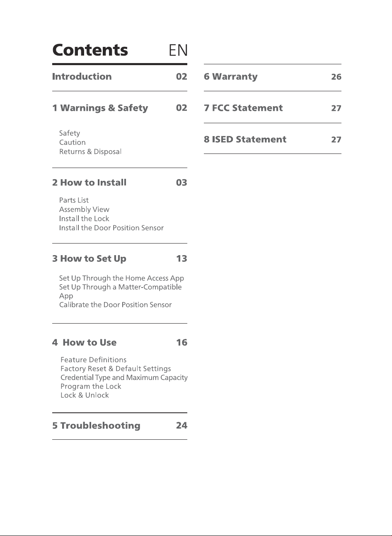Open the Parts List entry
392x536 pixels.
point(74,200)
